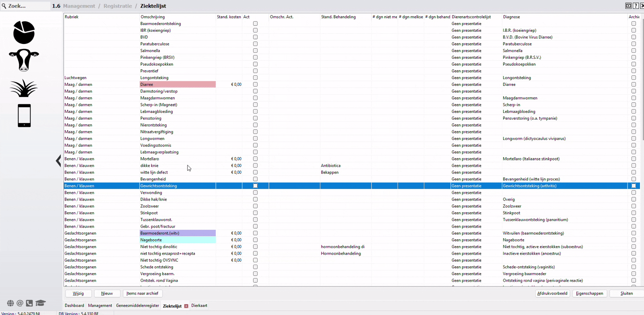Check archive box for Nageboorte row
The image size is (644, 315).
[634, 240]
